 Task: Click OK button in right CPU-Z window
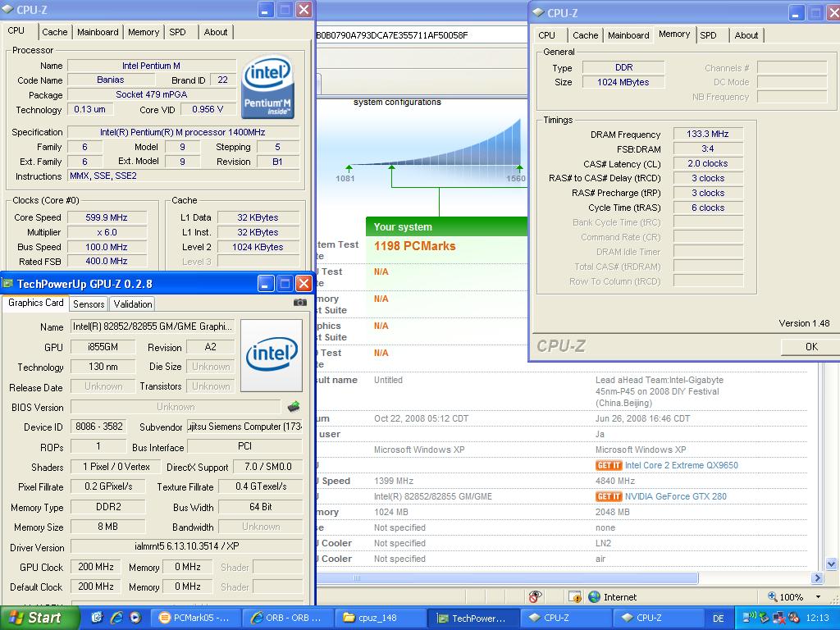pyautogui.click(x=810, y=347)
